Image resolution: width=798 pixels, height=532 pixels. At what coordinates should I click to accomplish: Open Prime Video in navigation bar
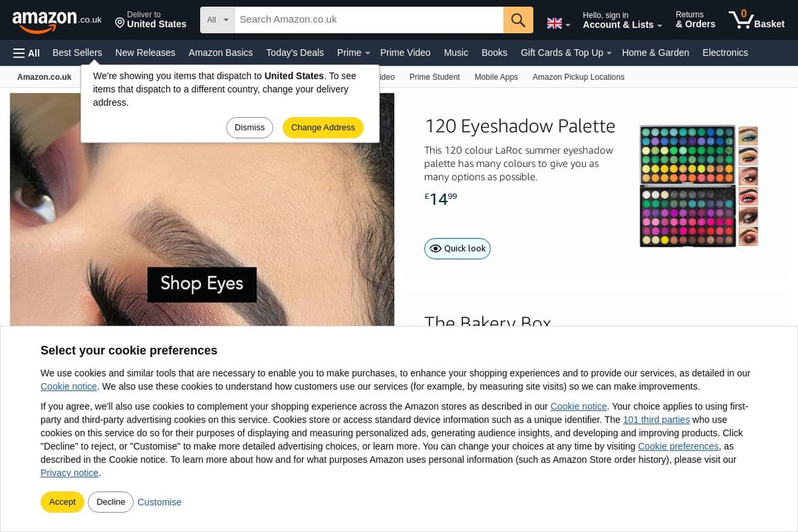405,53
